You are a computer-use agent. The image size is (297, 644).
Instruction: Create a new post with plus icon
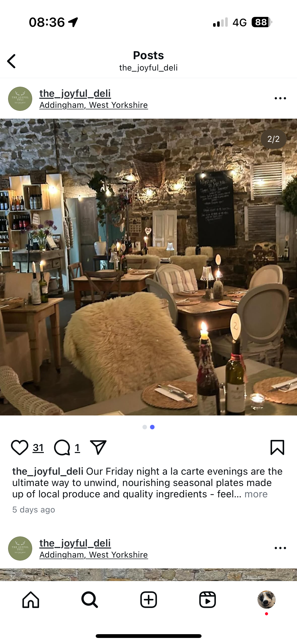pos(149,600)
